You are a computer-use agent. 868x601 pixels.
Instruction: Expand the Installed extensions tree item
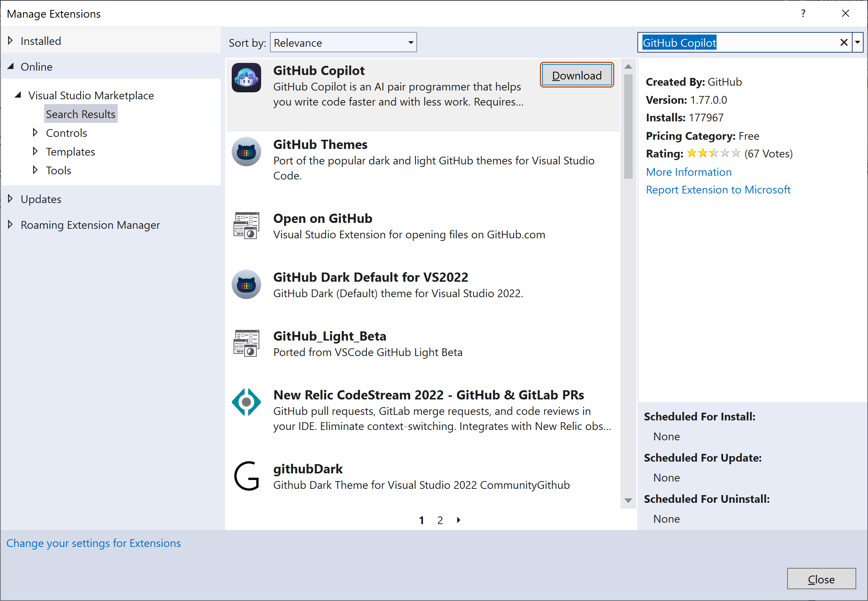pos(12,40)
